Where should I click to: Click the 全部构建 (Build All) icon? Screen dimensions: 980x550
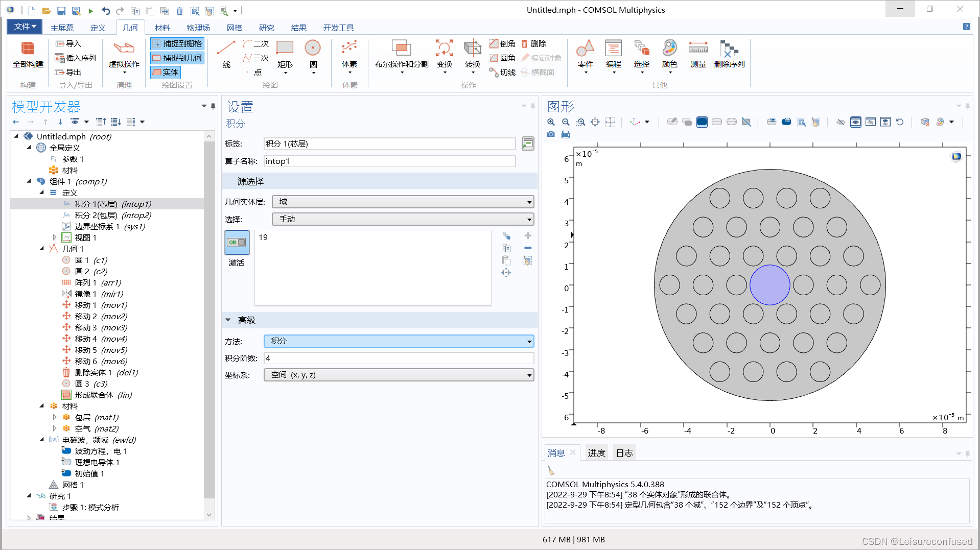click(28, 55)
